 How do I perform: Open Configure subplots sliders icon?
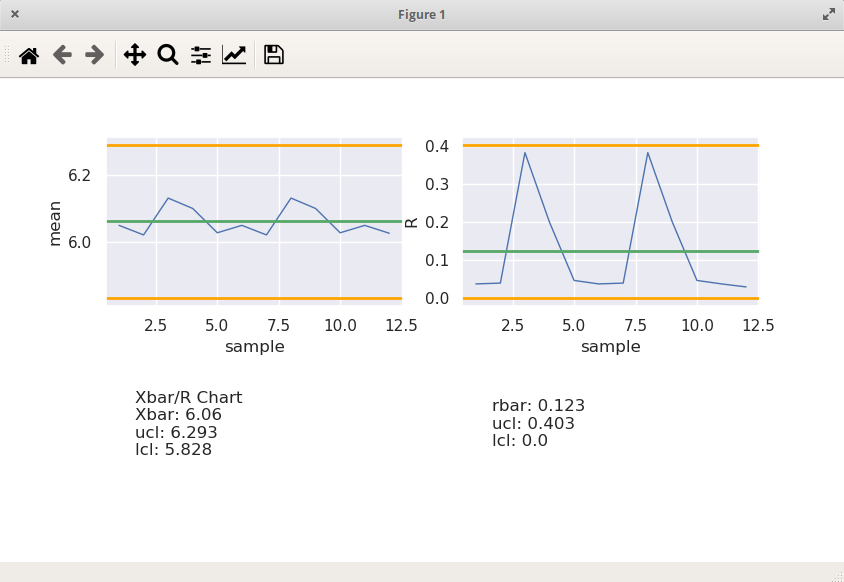coord(201,55)
